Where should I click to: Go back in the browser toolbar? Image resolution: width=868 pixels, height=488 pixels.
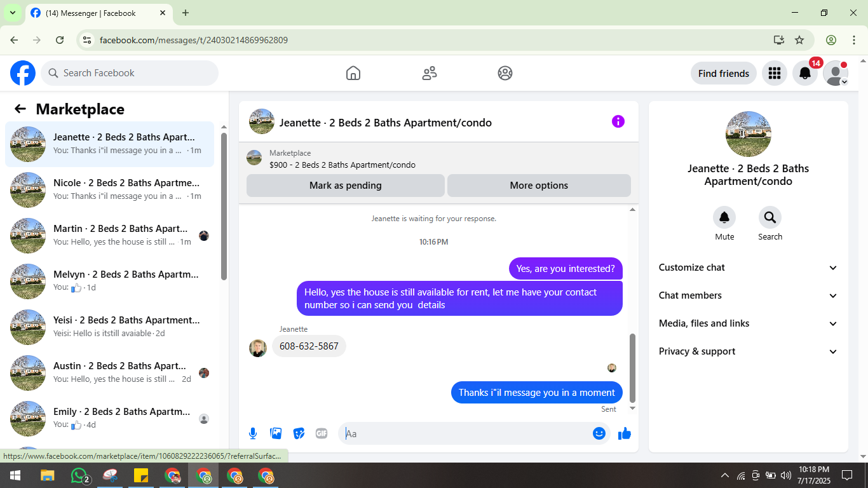[14, 40]
